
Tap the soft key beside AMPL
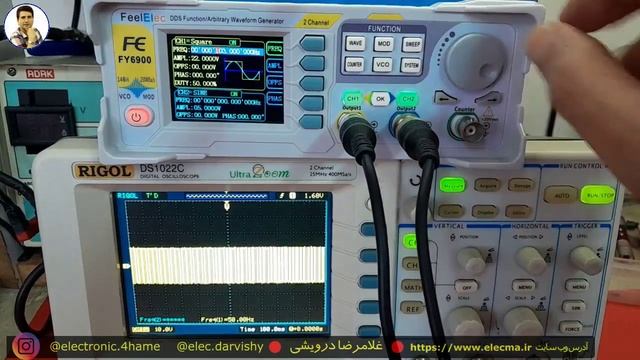pyautogui.click(x=312, y=63)
